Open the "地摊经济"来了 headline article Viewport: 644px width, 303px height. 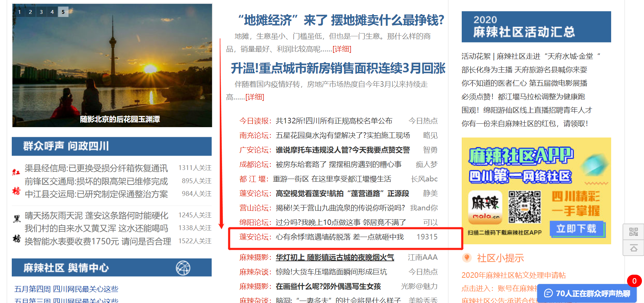(x=340, y=20)
